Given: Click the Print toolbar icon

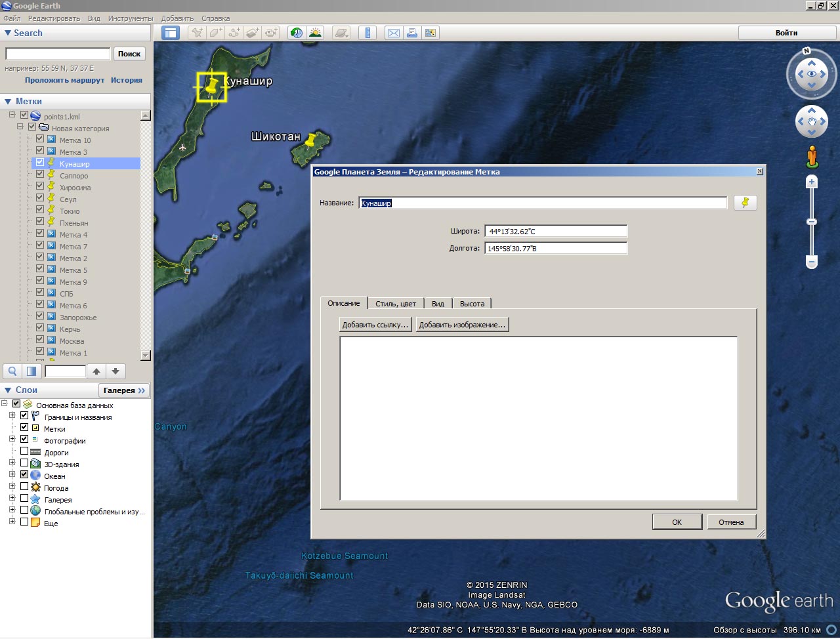Looking at the screenshot, I should (x=412, y=33).
